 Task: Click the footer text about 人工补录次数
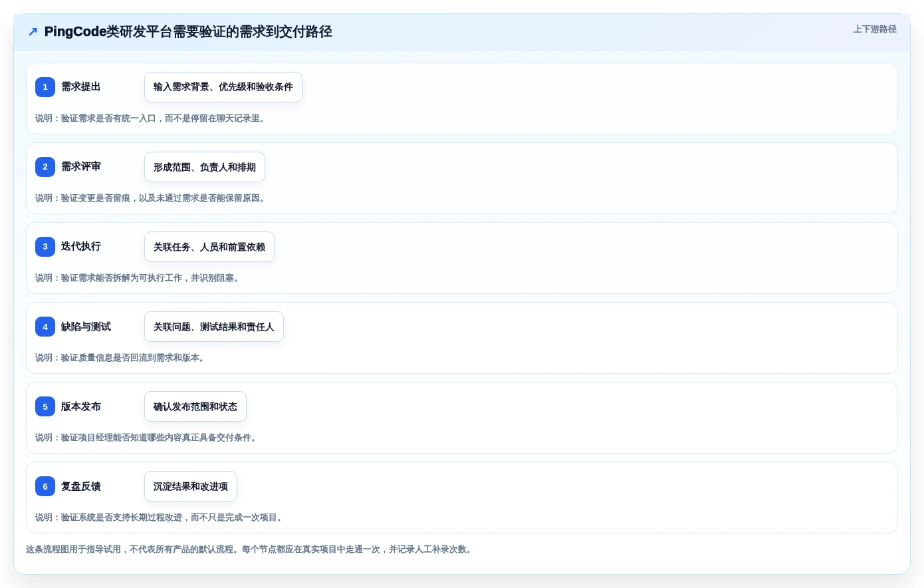[x=250, y=549]
